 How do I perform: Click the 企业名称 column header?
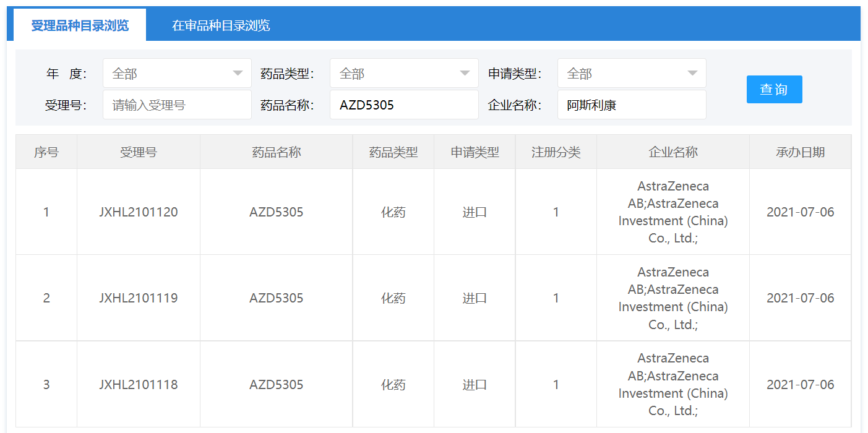click(x=673, y=152)
